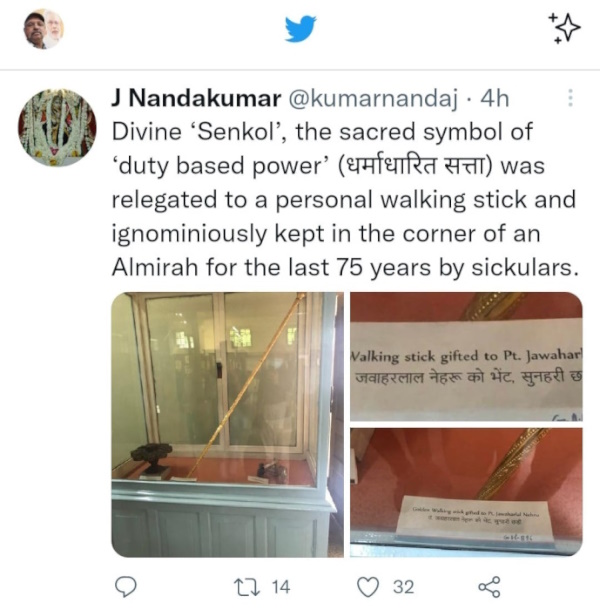Tap the Twitter bird logo

(x=300, y=29)
